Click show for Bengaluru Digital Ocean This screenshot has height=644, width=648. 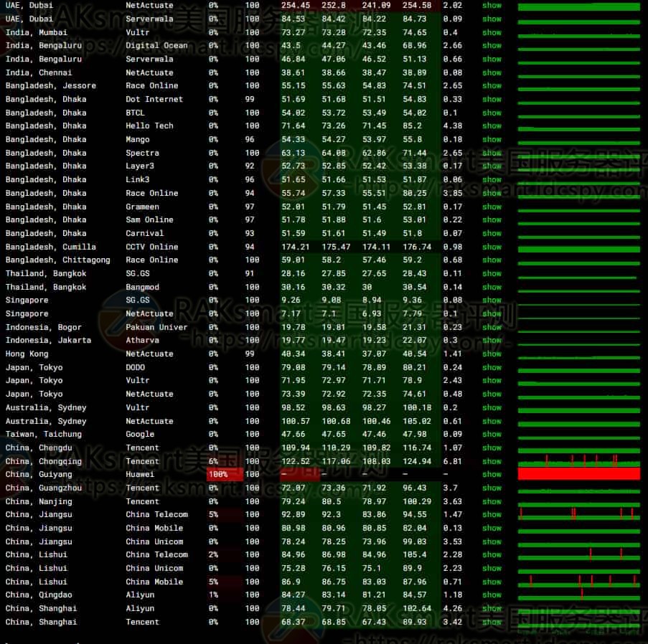(492, 46)
